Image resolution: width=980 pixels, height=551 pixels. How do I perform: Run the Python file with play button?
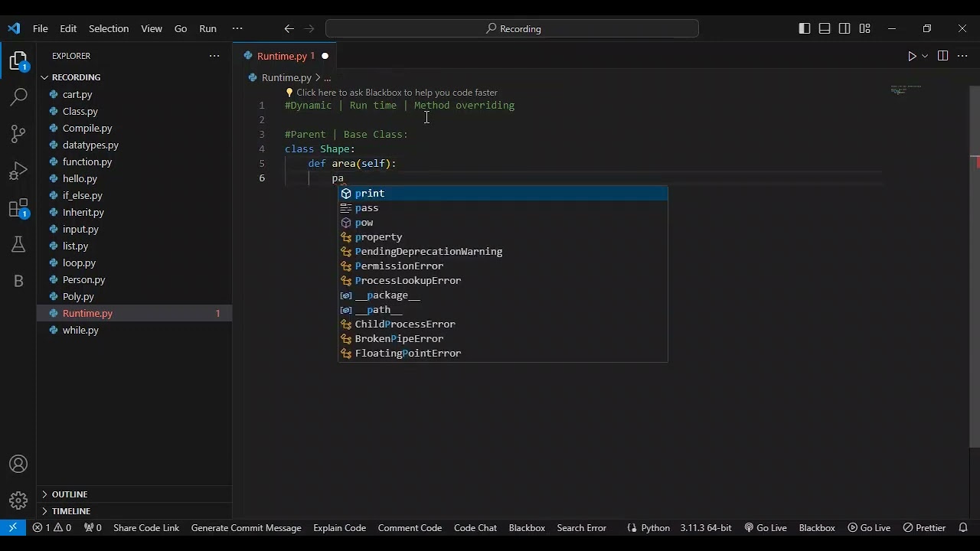[x=912, y=56]
